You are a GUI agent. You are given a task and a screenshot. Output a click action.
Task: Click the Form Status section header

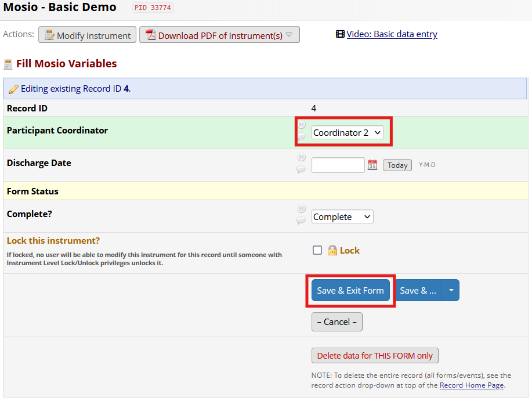tap(266, 192)
